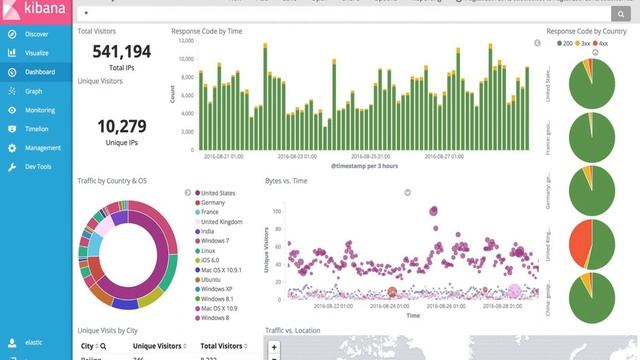Select Linux in donut legend

coord(205,251)
